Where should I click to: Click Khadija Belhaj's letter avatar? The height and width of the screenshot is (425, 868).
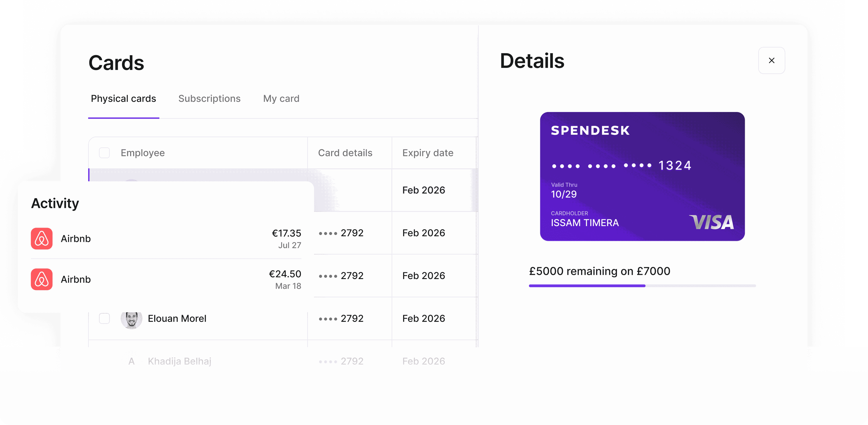(131, 361)
